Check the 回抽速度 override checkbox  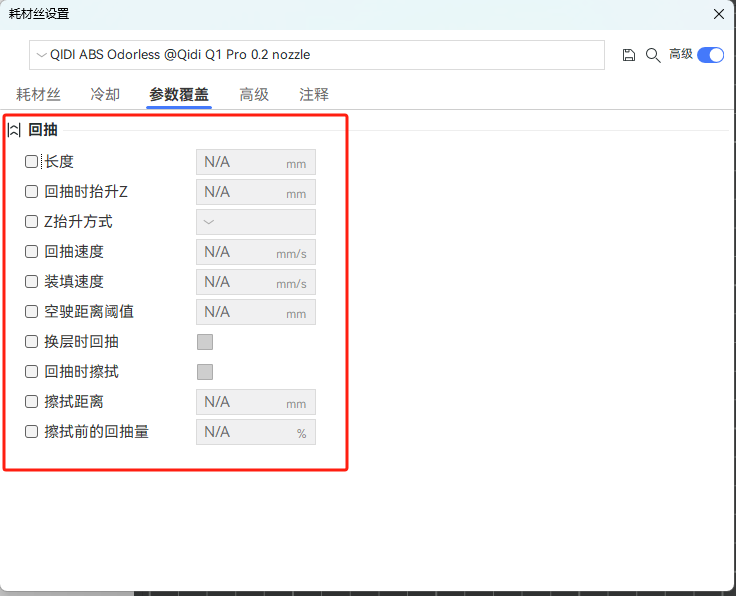click(32, 252)
